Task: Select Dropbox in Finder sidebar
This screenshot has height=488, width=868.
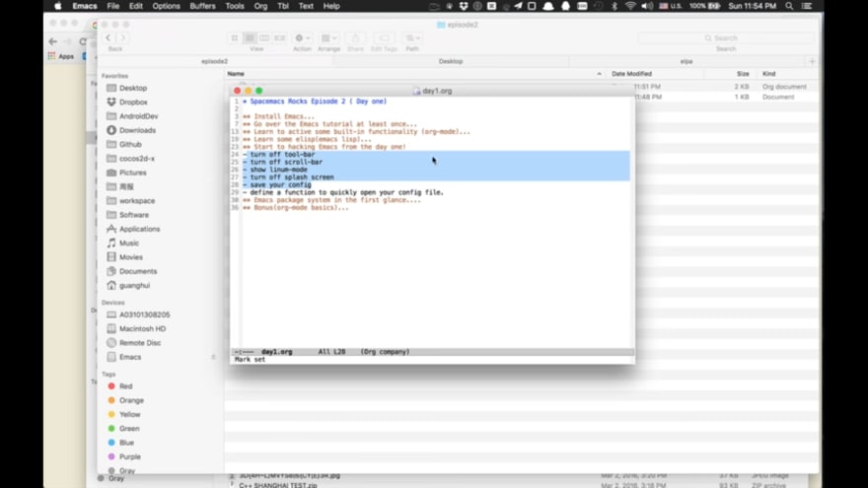Action: point(133,103)
